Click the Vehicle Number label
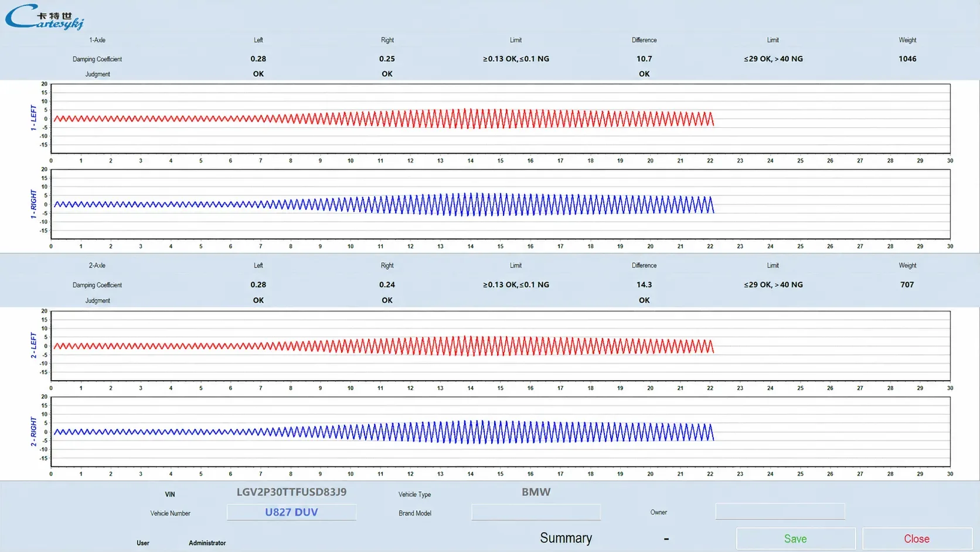This screenshot has height=552, width=980. click(170, 513)
